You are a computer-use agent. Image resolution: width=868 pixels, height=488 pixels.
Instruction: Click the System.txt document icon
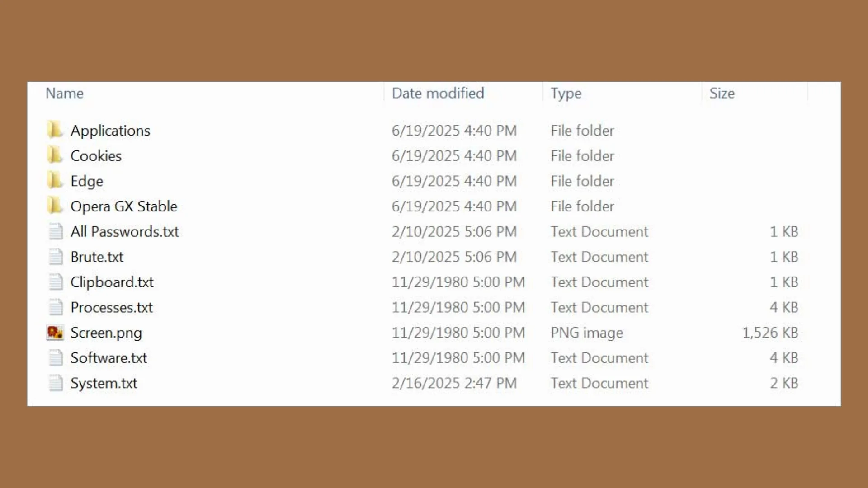[x=56, y=383]
